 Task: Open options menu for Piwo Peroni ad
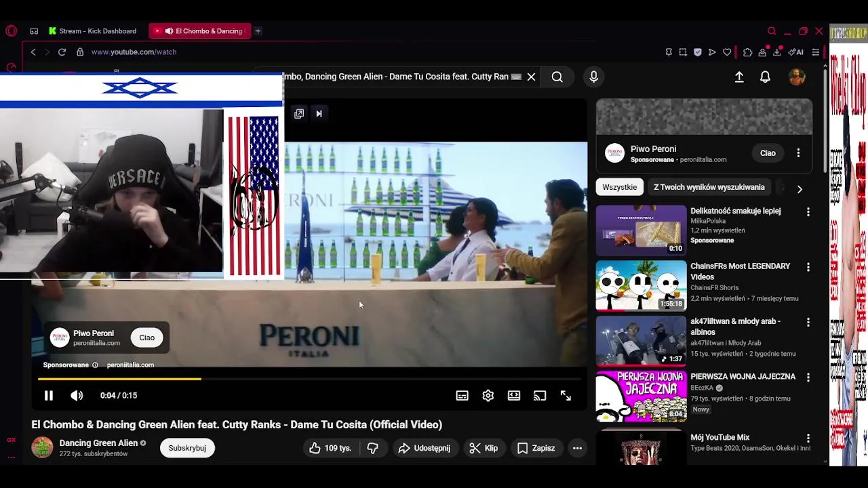[798, 153]
